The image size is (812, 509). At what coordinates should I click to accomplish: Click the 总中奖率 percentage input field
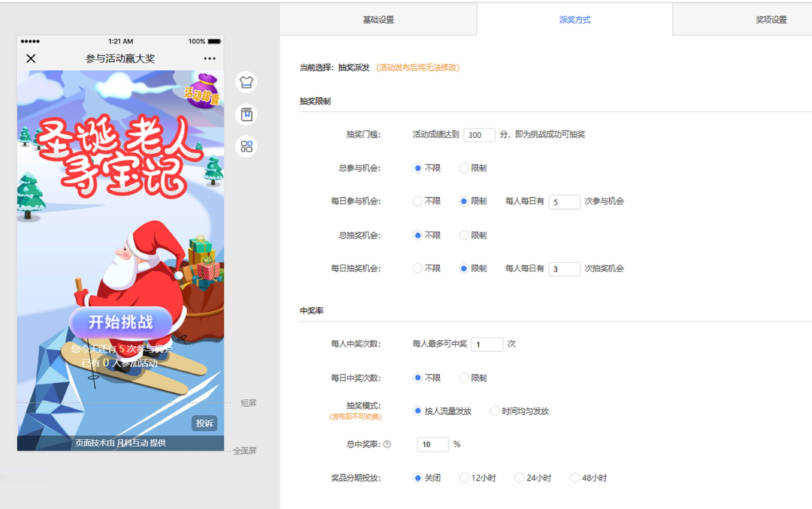[x=432, y=444]
